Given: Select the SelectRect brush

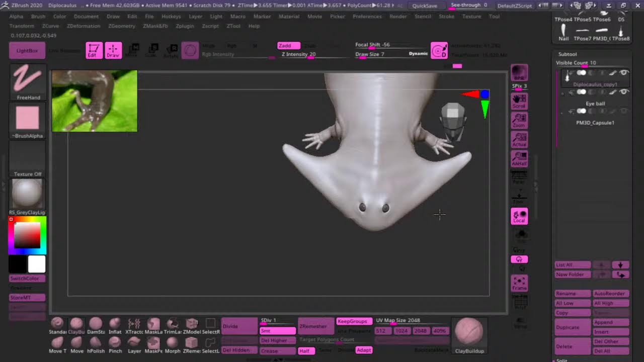Looking at the screenshot, I should 210,326.
